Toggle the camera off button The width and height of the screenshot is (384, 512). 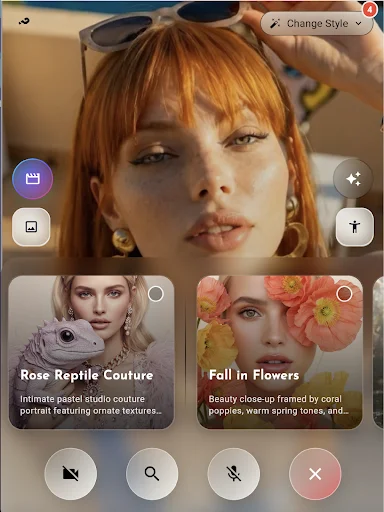(x=71, y=474)
